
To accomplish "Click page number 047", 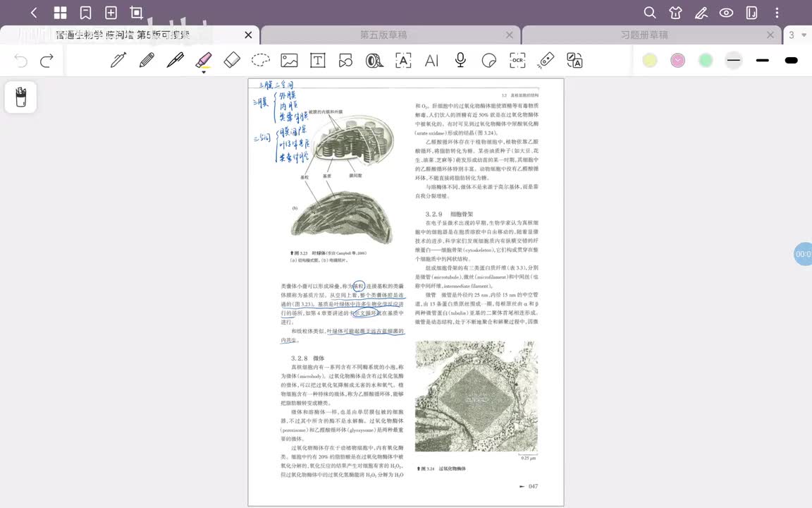I will (533, 486).
